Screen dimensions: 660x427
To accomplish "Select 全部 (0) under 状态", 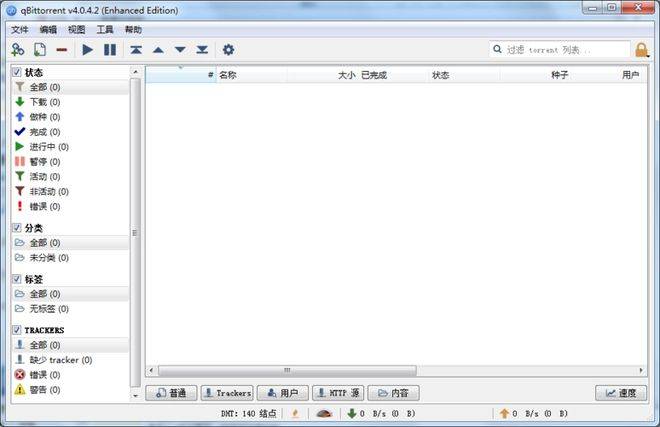I will 70,87.
